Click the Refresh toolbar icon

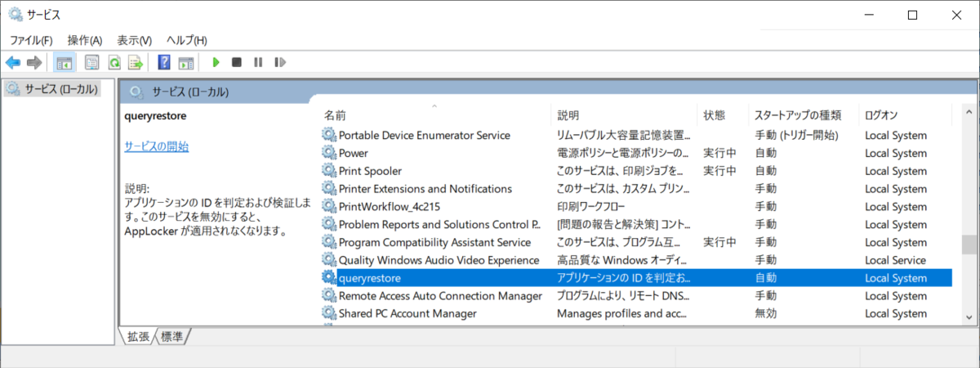point(114,62)
